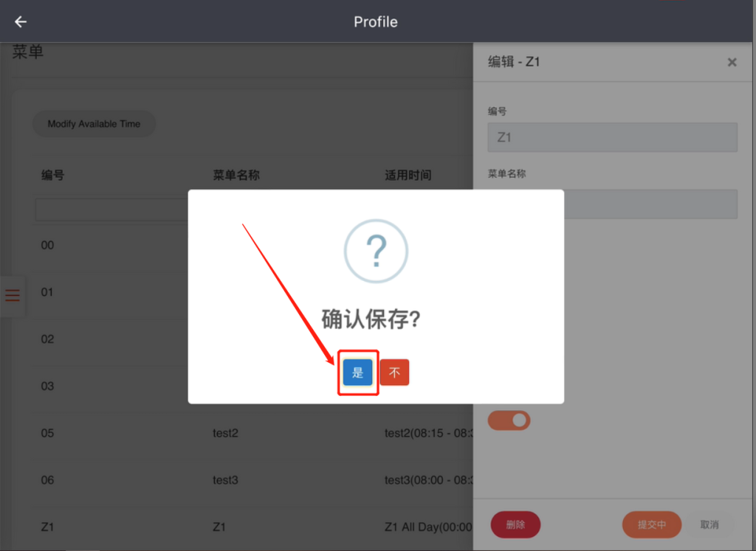Click the 取消 cancel button
Screen dimensions: 756x551
709,524
